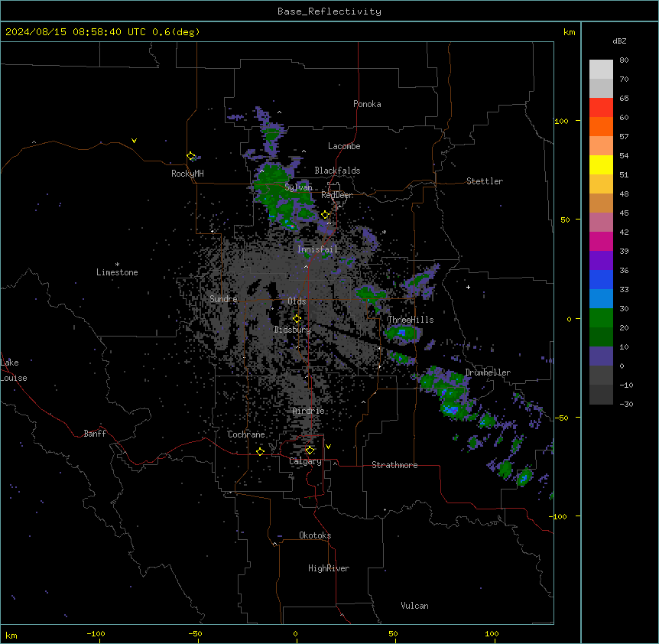Click the Base_Reflectivity title text
Viewport: 659px width, 644px height.
tap(329, 11)
